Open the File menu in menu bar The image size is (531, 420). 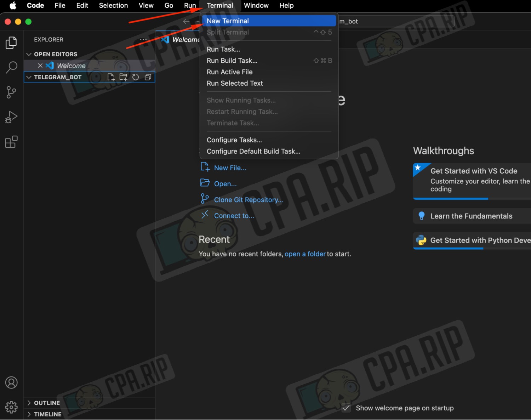point(60,6)
